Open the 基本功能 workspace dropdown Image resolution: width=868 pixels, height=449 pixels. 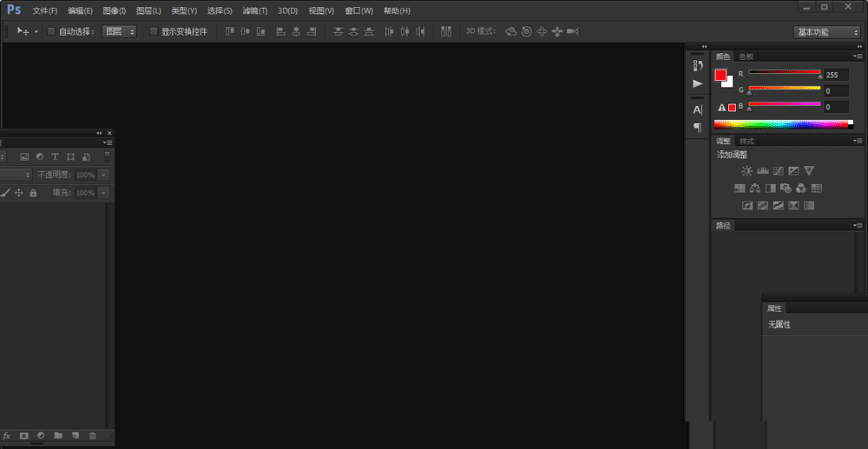[x=826, y=32]
